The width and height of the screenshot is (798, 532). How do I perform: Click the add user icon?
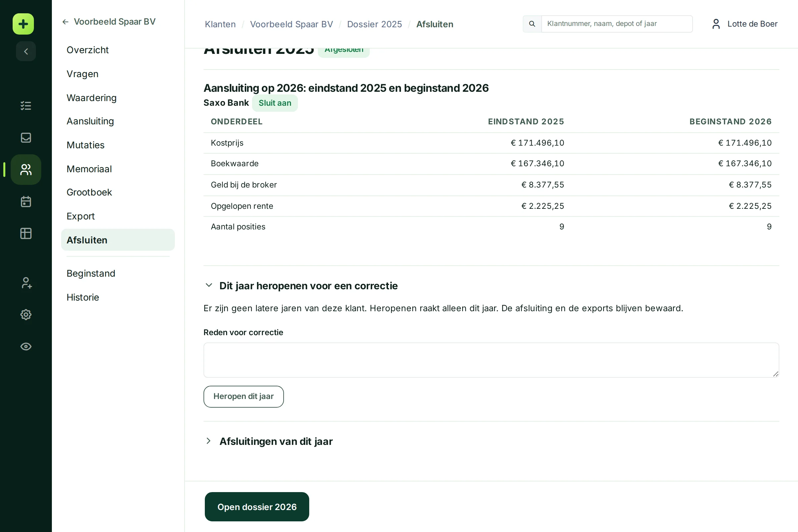point(26,283)
